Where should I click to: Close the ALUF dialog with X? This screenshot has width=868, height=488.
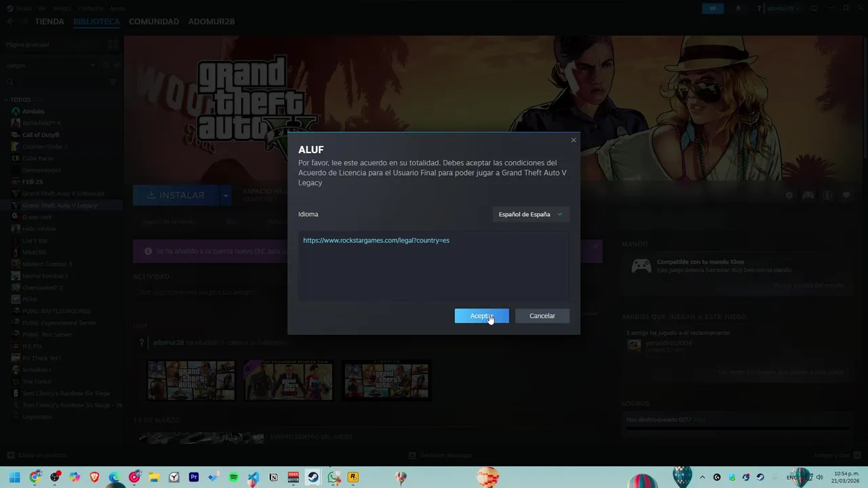(x=574, y=140)
